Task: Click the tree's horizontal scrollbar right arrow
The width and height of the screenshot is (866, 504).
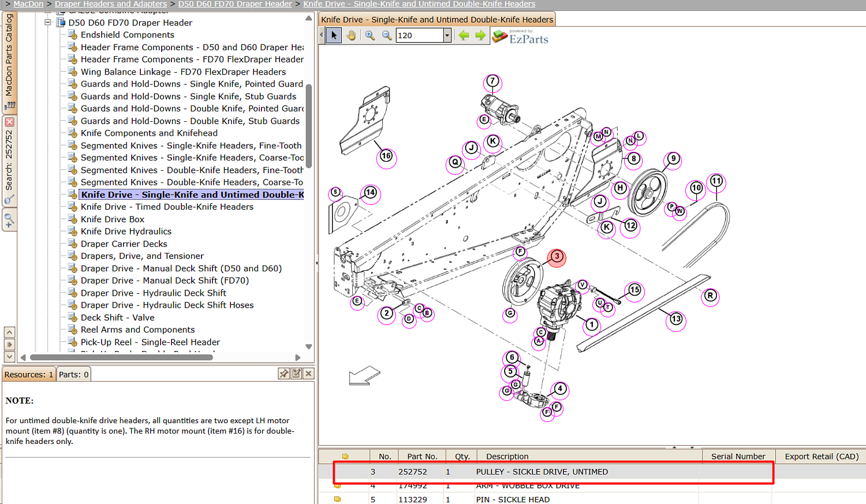Action: click(298, 357)
